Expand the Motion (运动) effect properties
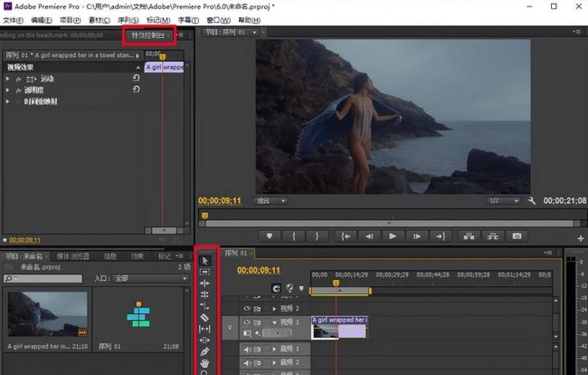 click(7, 79)
